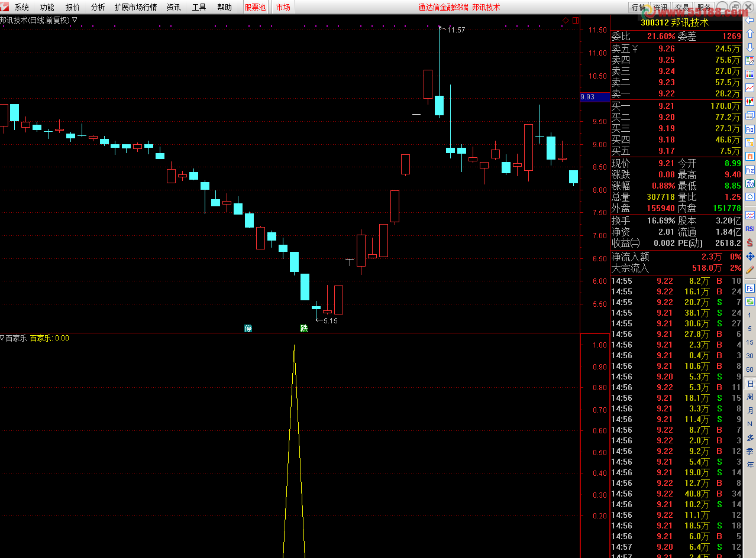The width and height of the screenshot is (756, 558).
Task: Click the 市场 button
Action: [283, 7]
